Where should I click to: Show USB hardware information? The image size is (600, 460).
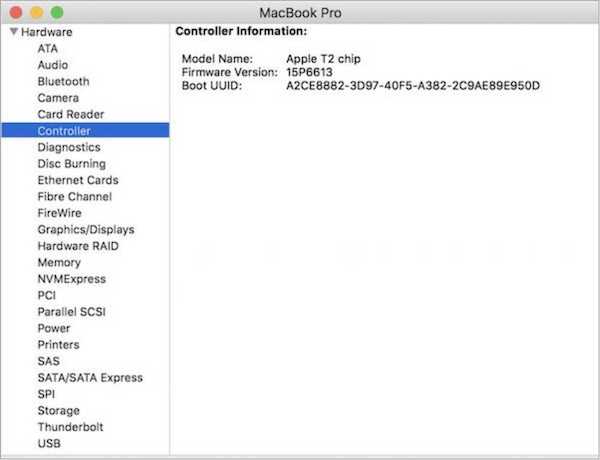coord(49,444)
